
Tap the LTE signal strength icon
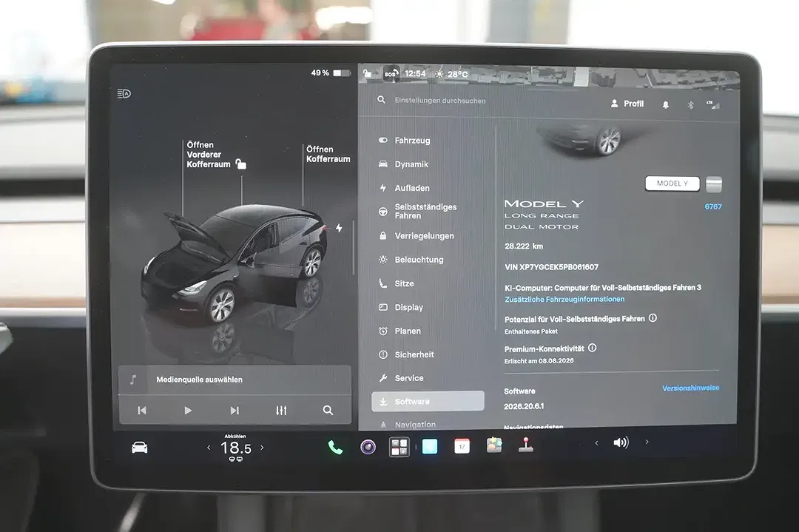(x=713, y=105)
